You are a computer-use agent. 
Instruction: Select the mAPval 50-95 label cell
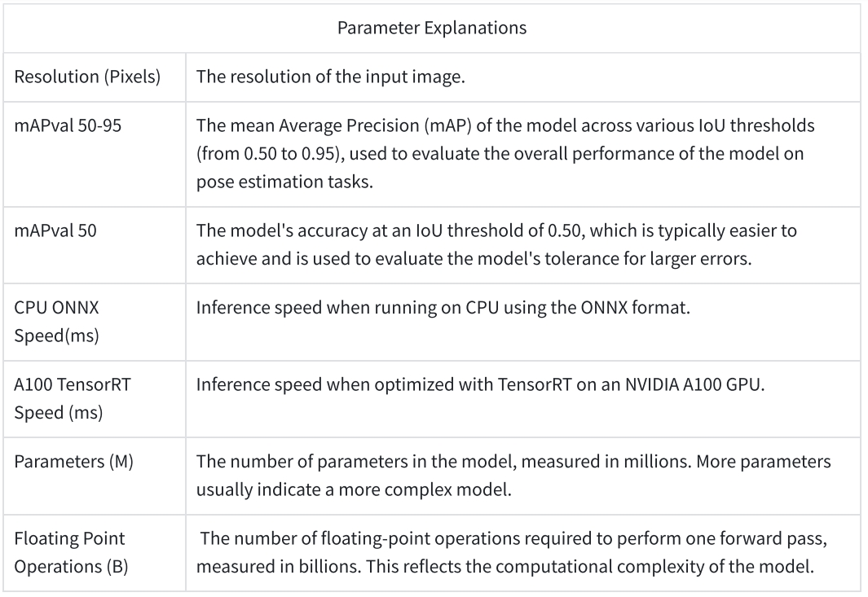95,155
